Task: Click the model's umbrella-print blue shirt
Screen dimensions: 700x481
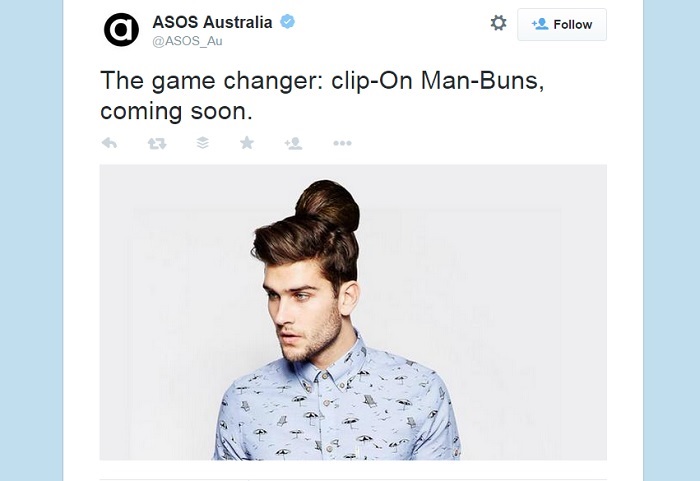Action: pyautogui.click(x=337, y=406)
